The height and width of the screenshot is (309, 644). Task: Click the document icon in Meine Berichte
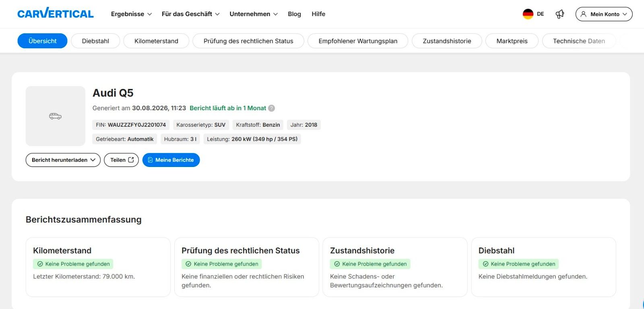coord(150,160)
